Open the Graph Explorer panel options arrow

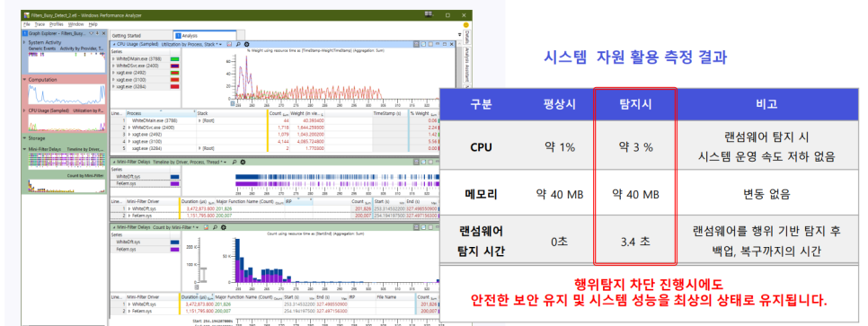92,33
